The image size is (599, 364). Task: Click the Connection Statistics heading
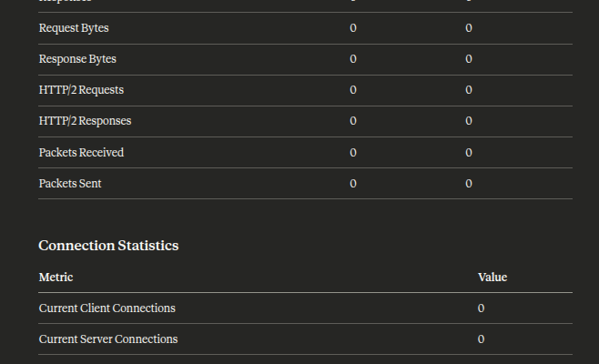coord(108,246)
